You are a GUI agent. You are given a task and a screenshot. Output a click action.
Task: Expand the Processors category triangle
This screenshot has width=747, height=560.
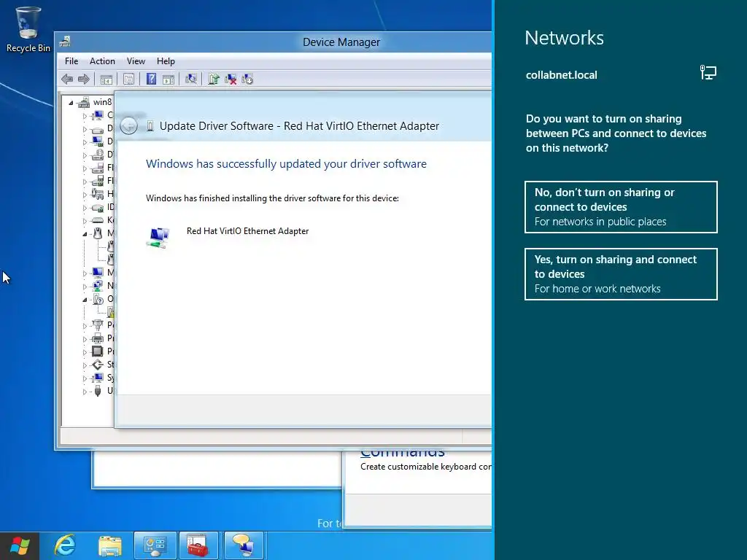click(x=85, y=352)
